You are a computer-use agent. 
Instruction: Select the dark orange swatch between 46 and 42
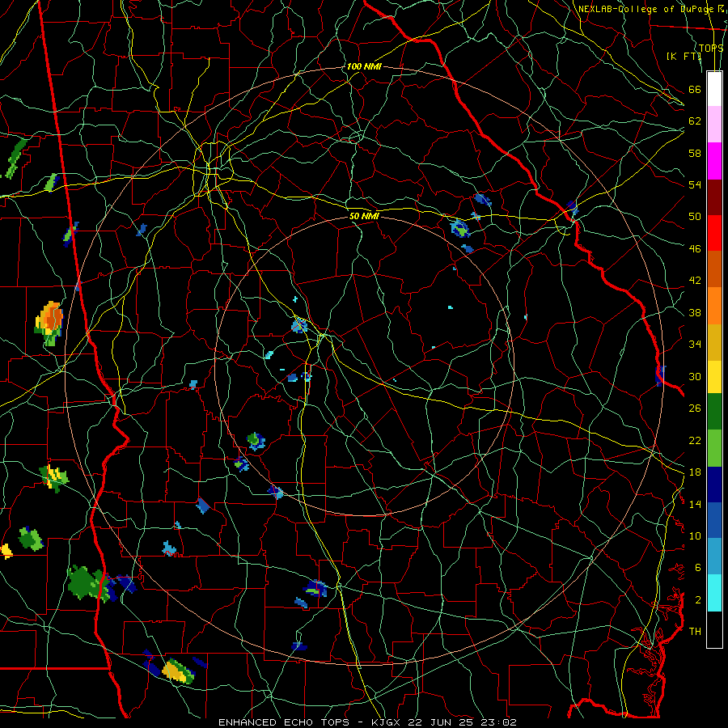(714, 269)
